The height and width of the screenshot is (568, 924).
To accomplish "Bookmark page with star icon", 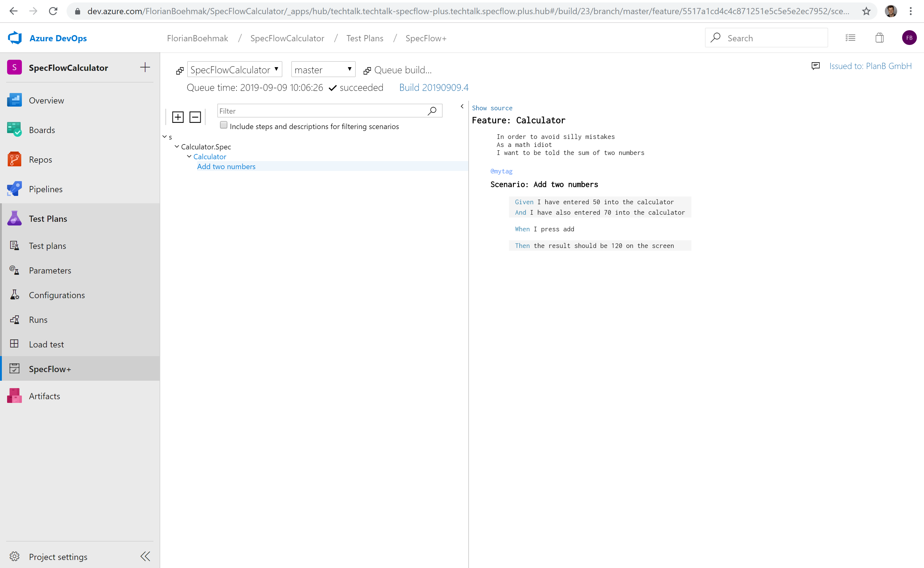I will coord(866,11).
